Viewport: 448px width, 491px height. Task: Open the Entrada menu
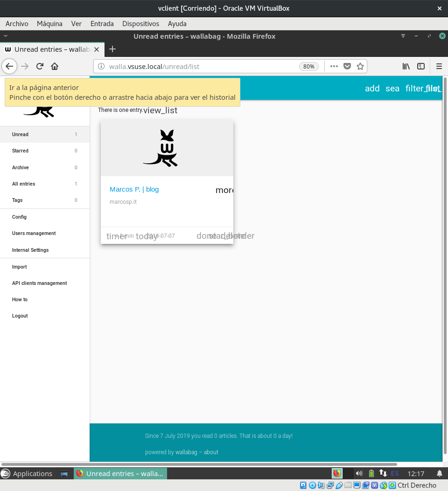tap(102, 24)
